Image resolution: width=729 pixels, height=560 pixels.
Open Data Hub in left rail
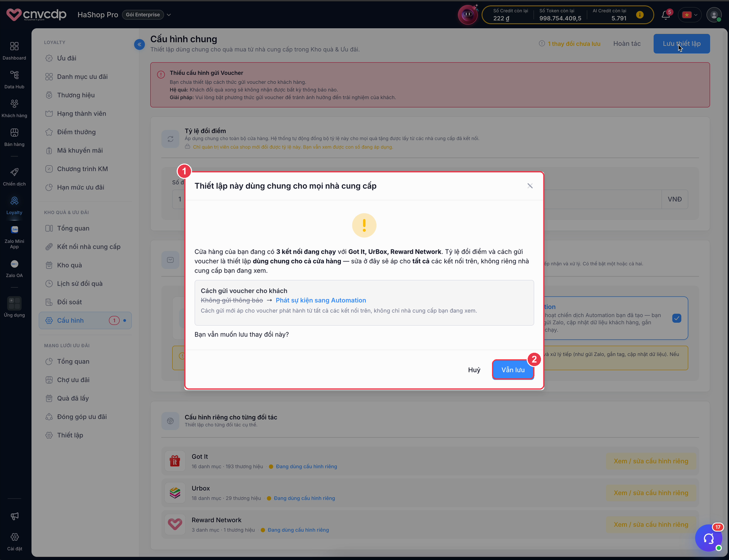point(15,79)
